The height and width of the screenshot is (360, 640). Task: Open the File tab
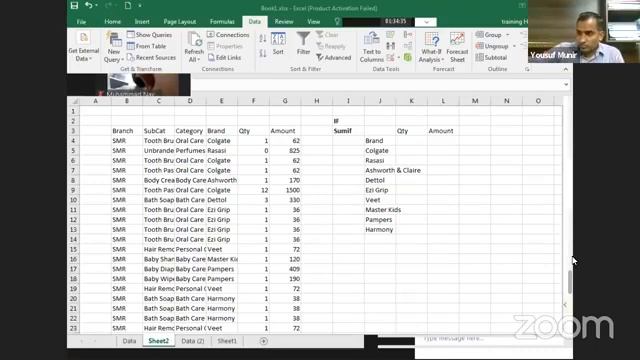[x=81, y=22]
